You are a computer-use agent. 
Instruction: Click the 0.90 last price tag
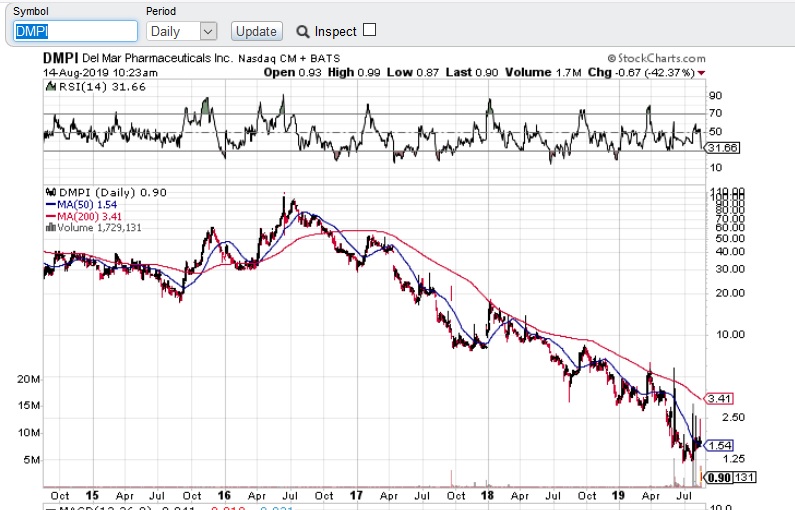pyautogui.click(x=719, y=478)
